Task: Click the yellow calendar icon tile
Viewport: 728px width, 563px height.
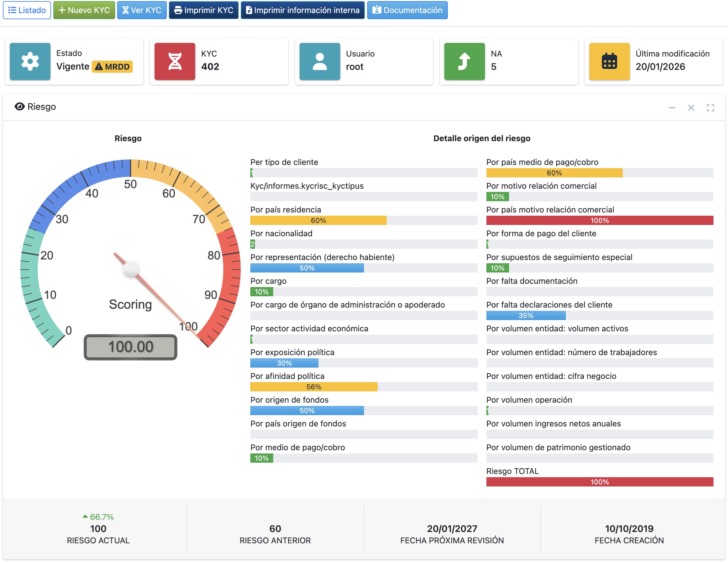Action: [609, 61]
